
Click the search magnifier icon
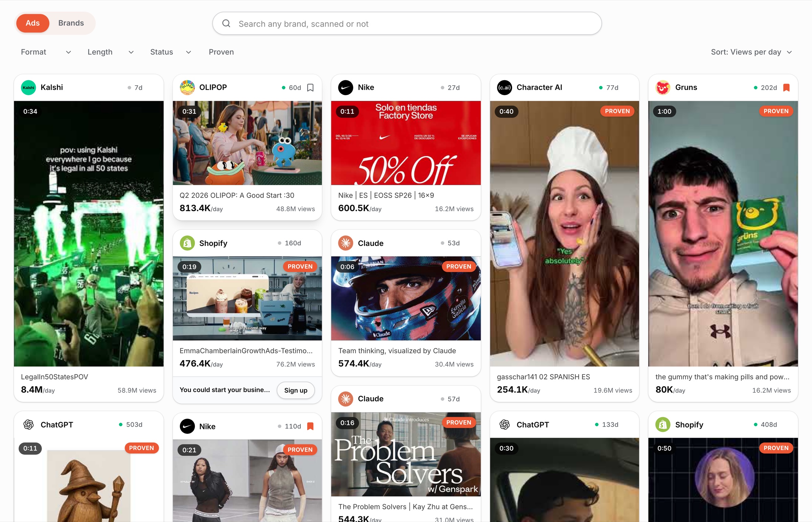click(x=226, y=23)
